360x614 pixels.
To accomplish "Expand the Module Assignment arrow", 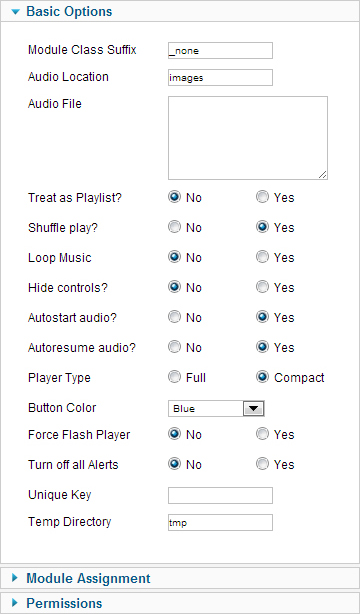I will coord(15,577).
